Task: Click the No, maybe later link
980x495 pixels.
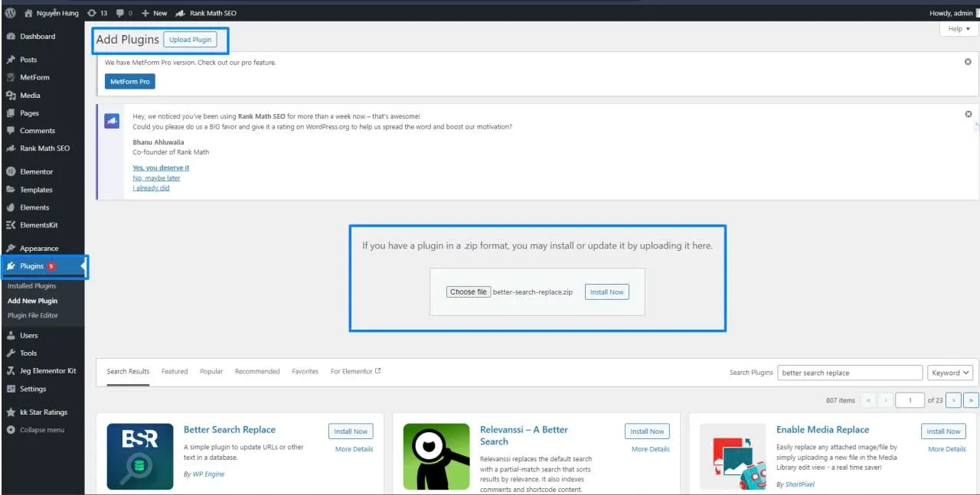Action: [156, 178]
